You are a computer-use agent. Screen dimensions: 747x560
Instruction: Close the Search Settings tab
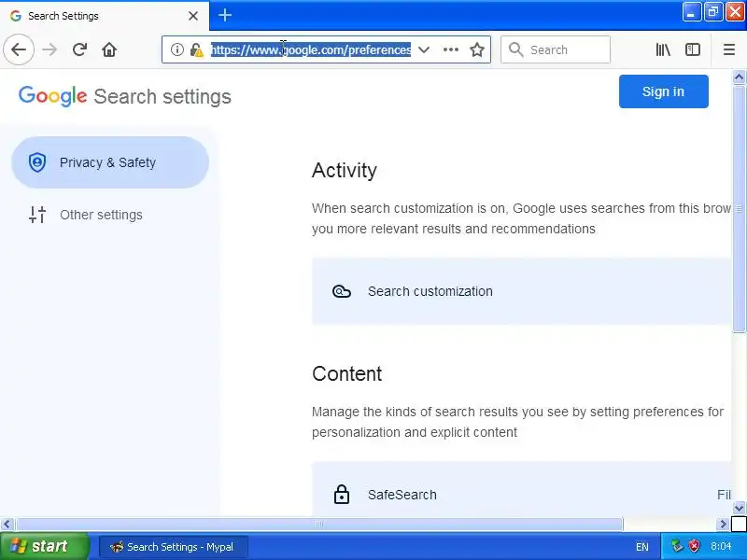coord(193,16)
